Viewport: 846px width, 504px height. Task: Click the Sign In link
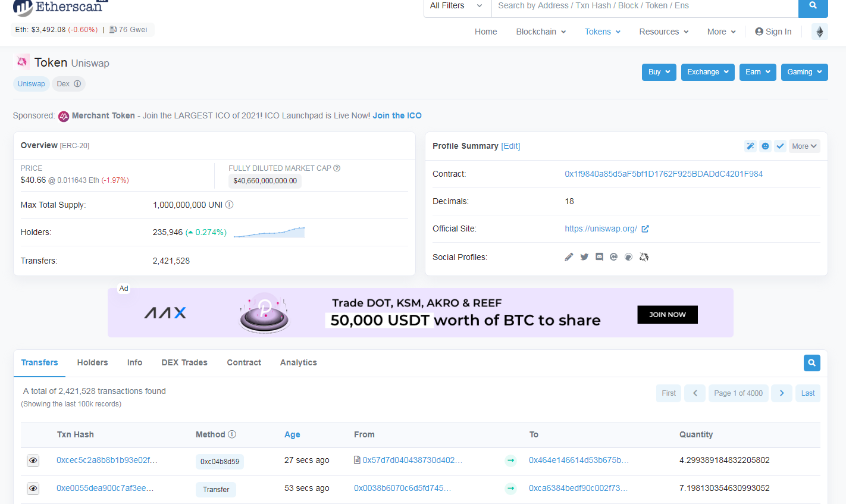click(773, 32)
